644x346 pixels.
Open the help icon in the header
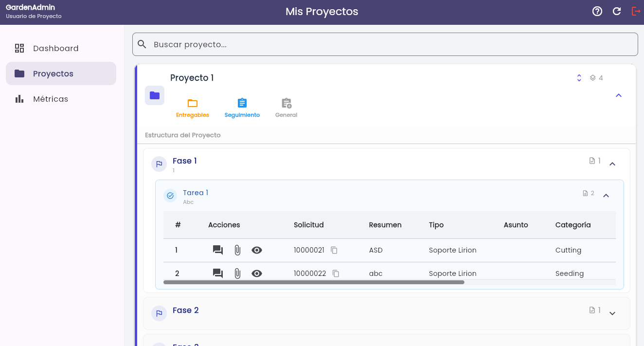pos(597,11)
